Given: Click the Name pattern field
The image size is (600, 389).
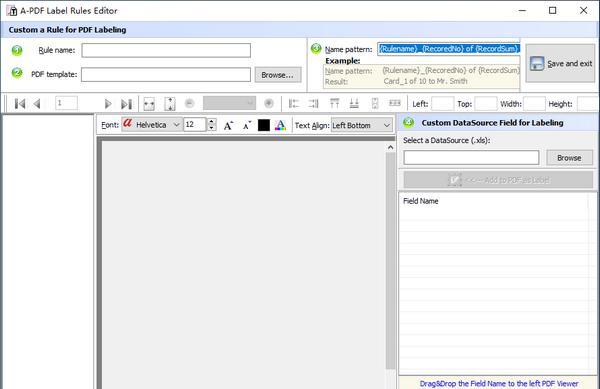Looking at the screenshot, I should (x=449, y=49).
